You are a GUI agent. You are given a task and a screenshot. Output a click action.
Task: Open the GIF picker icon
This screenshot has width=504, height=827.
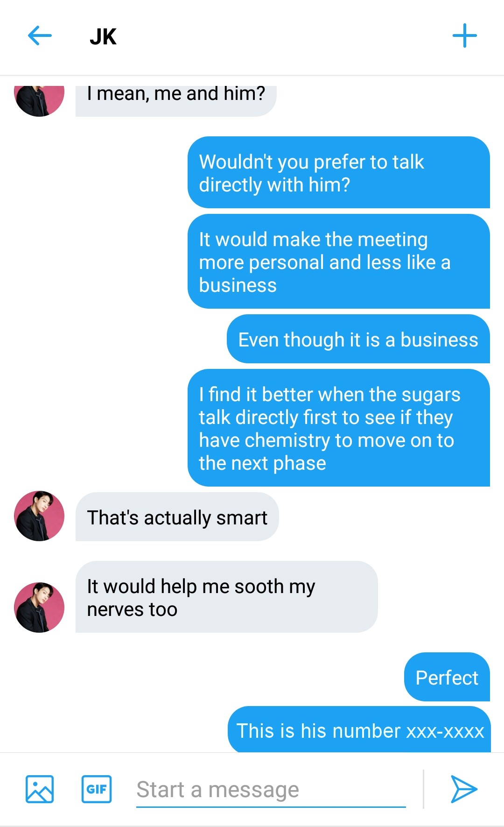tap(97, 789)
